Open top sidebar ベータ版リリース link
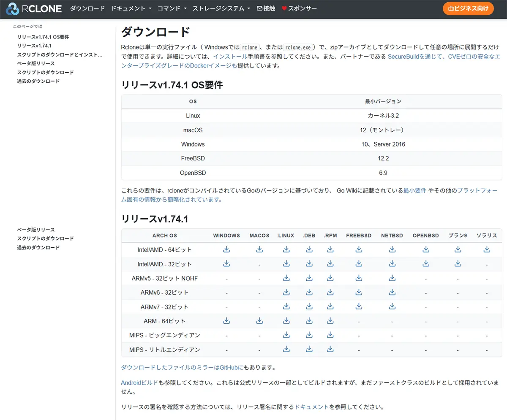Image resolution: width=507 pixels, height=420 pixels. point(36,63)
